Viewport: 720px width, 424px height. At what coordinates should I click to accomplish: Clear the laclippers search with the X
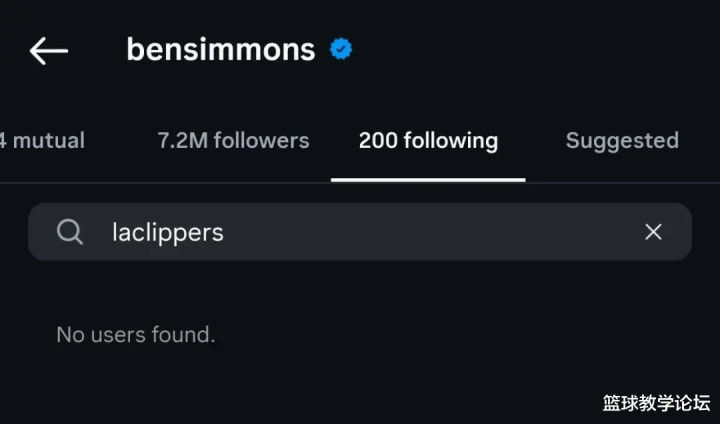point(653,232)
